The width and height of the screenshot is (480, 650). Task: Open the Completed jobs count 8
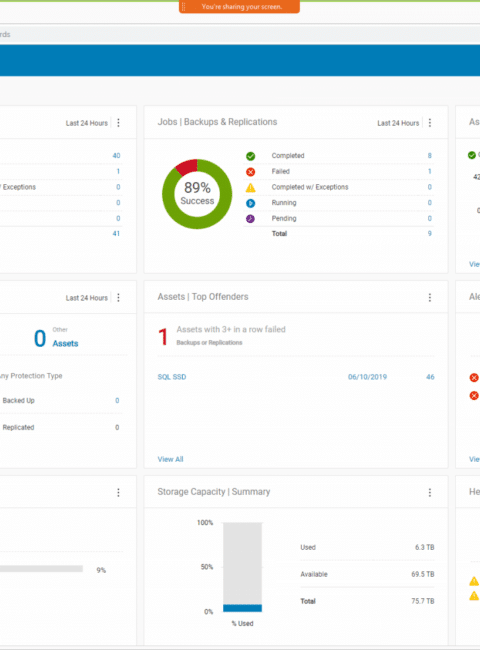tap(429, 156)
